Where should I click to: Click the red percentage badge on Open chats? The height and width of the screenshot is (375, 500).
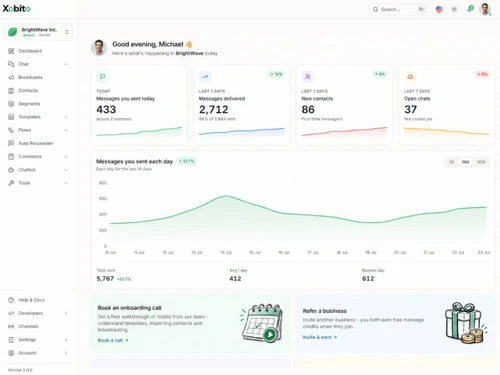pyautogui.click(x=482, y=74)
